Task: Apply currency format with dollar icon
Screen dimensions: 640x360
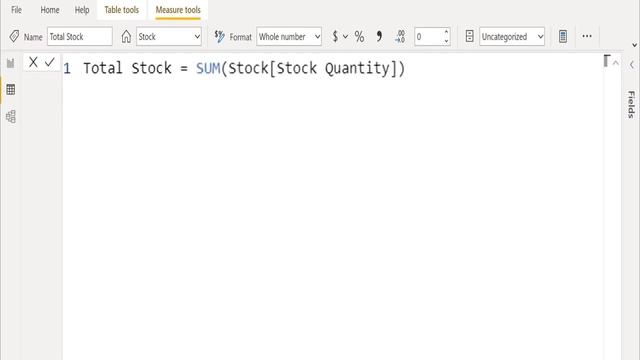Action: [335, 37]
